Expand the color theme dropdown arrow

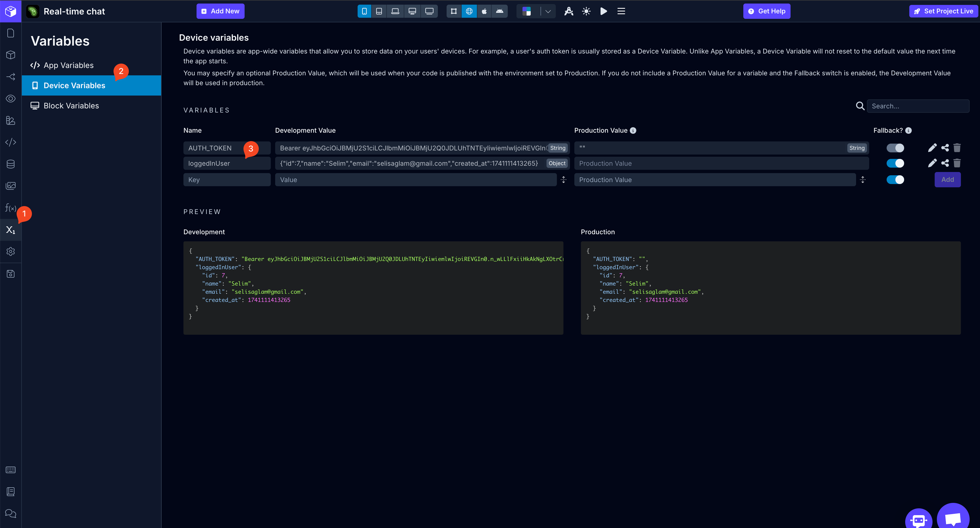(x=548, y=11)
